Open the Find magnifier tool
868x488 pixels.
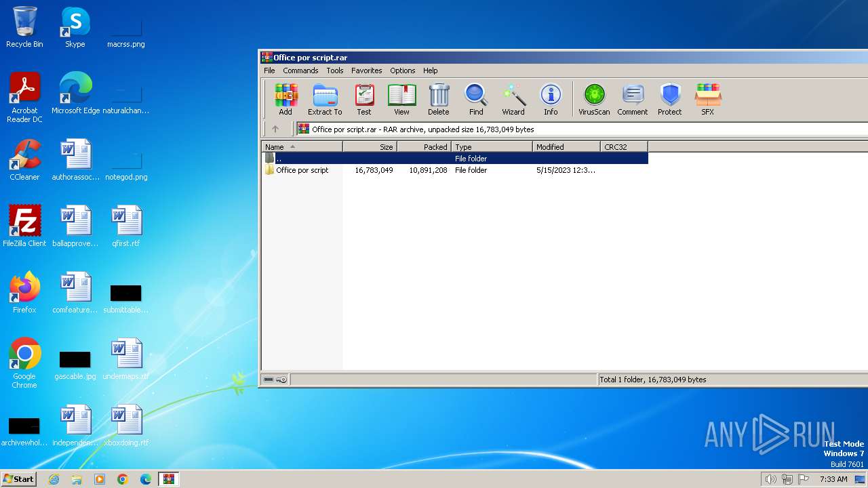pyautogui.click(x=476, y=100)
